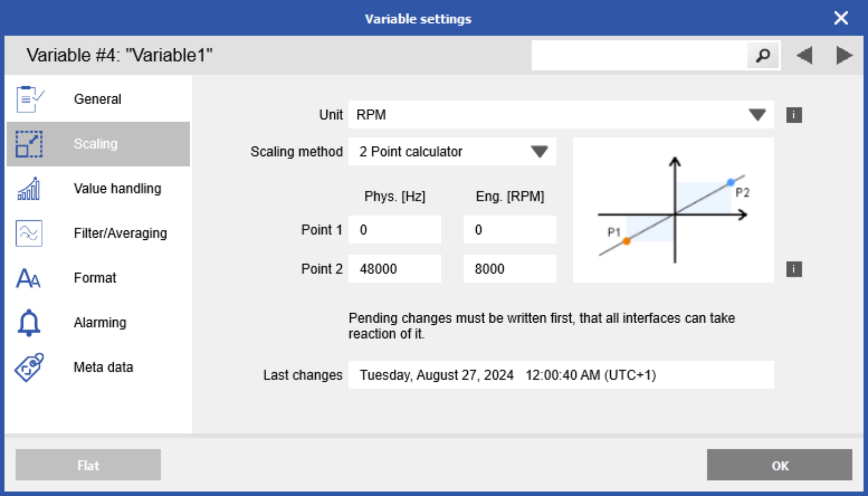Click the info icon beside Unit field

point(794,115)
